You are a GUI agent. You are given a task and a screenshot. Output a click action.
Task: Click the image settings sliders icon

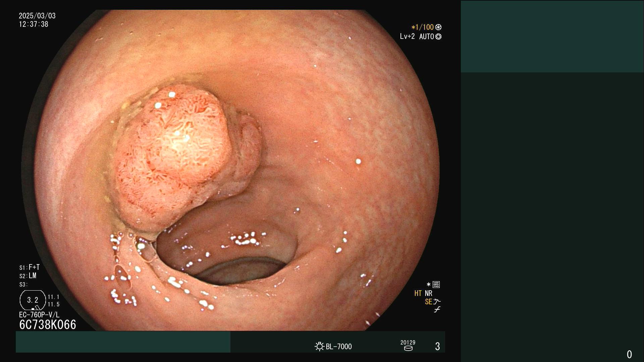(436, 285)
